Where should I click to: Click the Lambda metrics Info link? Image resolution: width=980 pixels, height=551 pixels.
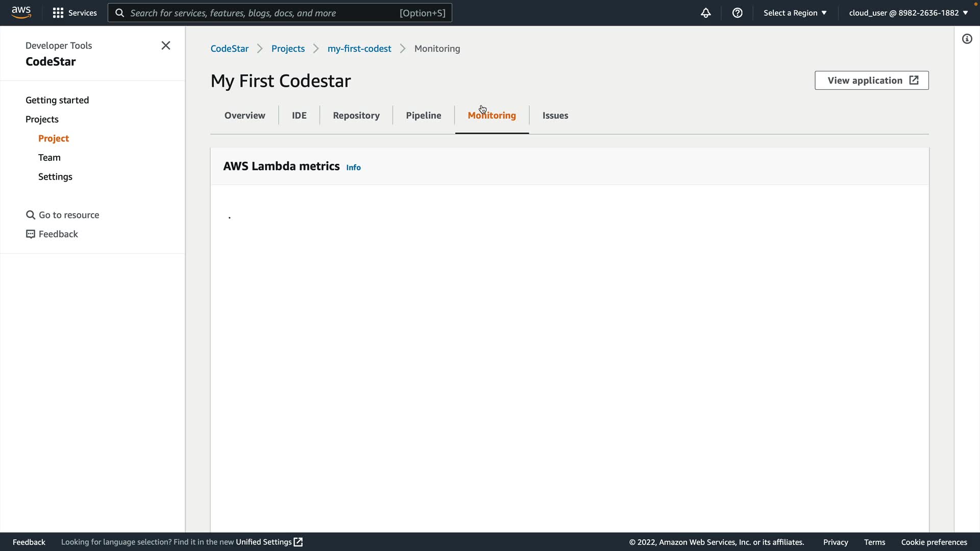tap(353, 167)
